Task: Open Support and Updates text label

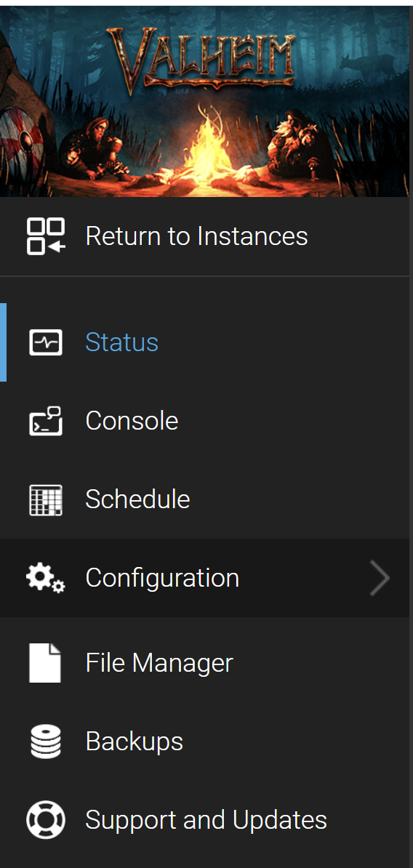Action: pyautogui.click(x=206, y=820)
